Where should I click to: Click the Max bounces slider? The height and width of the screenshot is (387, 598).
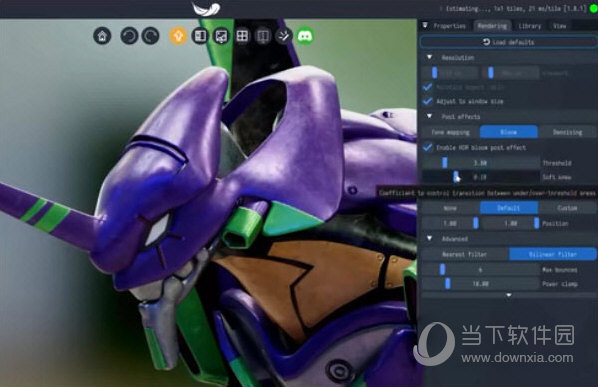coord(481,270)
